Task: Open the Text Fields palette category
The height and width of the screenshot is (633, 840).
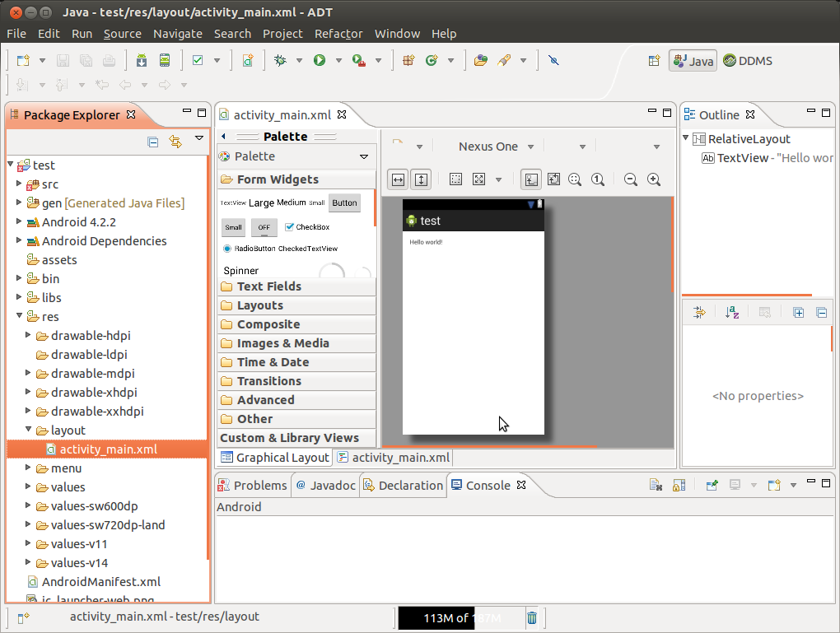Action: [x=296, y=286]
